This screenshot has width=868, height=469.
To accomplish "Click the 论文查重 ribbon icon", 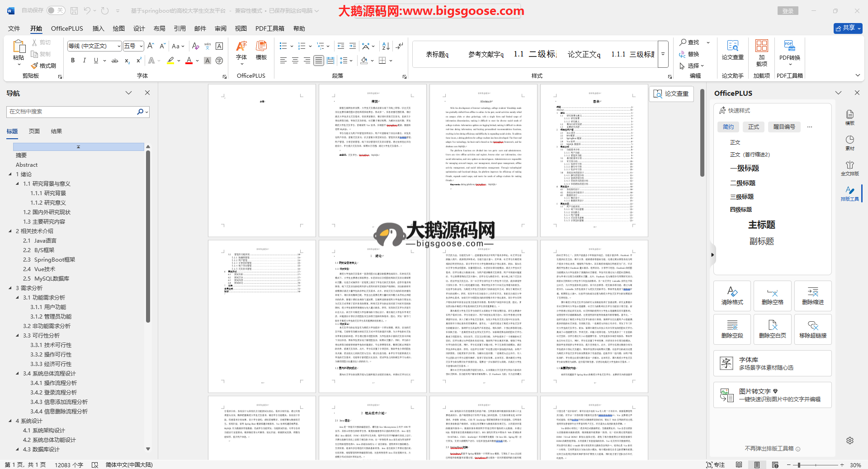I will click(x=732, y=51).
